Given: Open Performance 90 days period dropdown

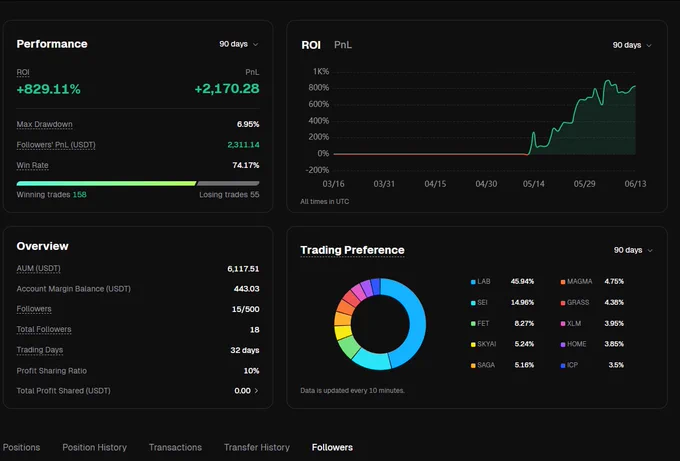Looking at the screenshot, I should (239, 44).
